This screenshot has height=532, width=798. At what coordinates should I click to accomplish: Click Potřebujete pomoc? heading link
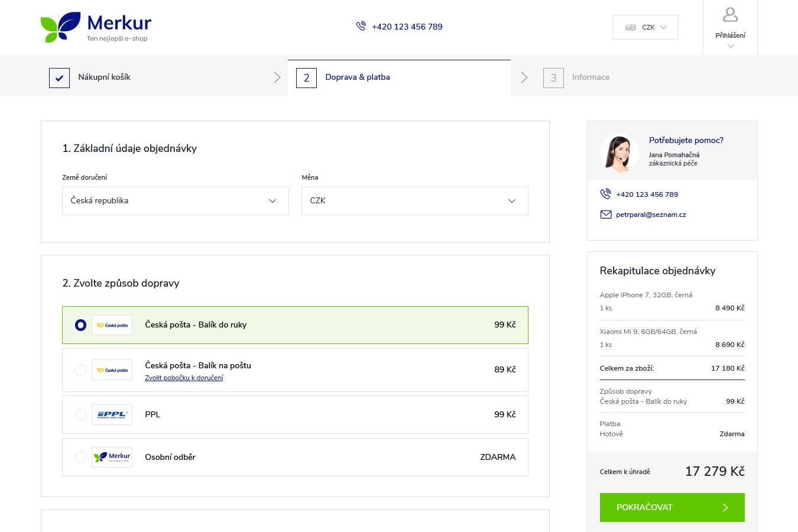coord(686,140)
